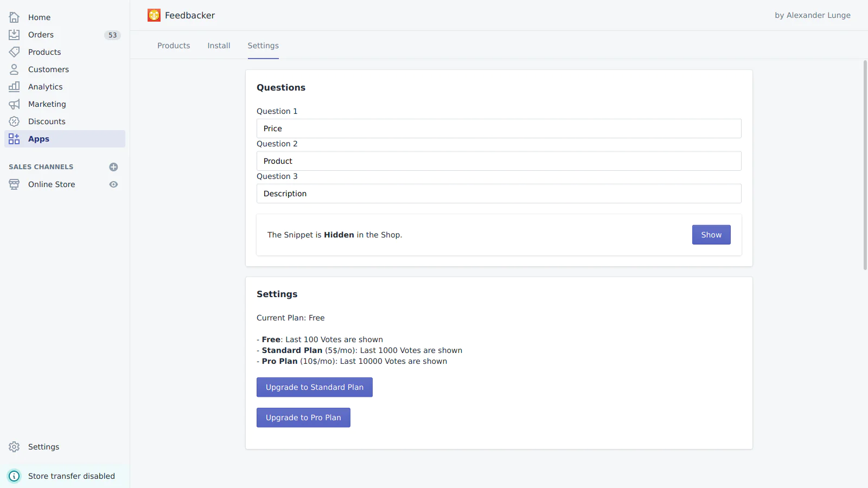
Task: Click the Question 2 input field
Action: coord(499,161)
